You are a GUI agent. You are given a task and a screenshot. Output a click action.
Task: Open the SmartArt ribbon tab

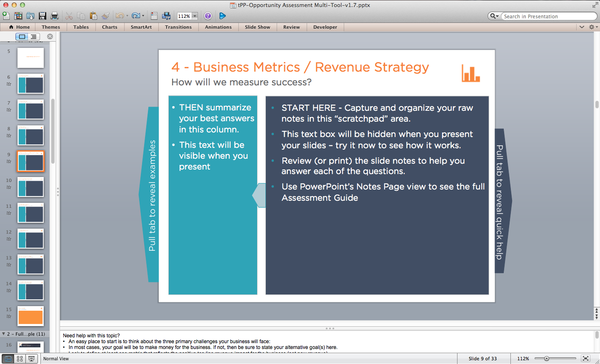[141, 27]
